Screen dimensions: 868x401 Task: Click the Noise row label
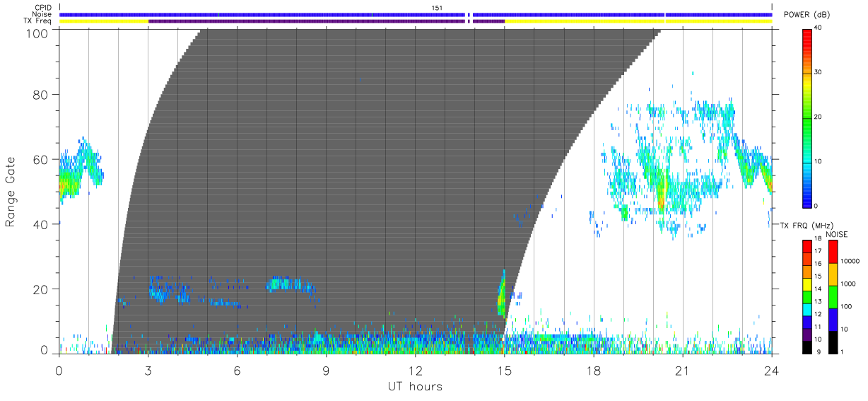(x=42, y=14)
